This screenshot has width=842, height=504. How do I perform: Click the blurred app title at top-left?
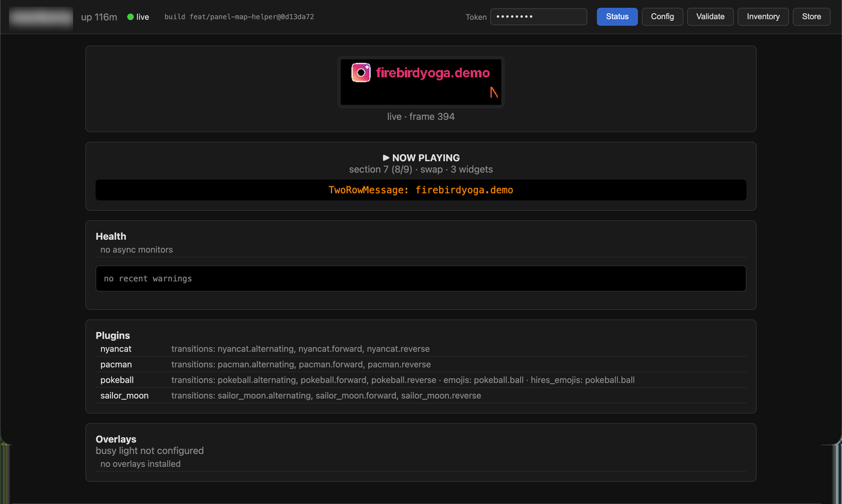tap(41, 17)
